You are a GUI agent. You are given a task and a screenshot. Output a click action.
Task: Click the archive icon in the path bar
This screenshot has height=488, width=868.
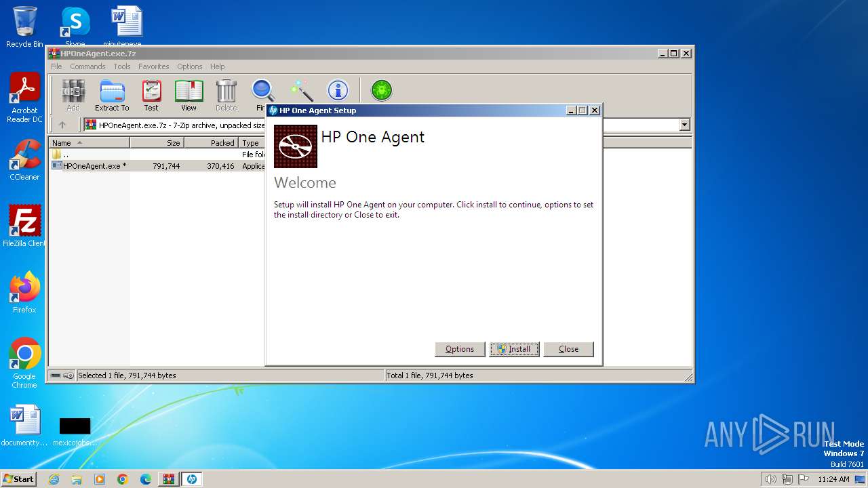[91, 125]
